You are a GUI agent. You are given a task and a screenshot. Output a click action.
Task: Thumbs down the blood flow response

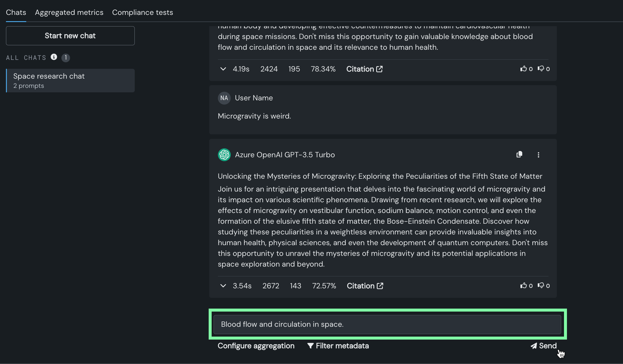pyautogui.click(x=541, y=69)
